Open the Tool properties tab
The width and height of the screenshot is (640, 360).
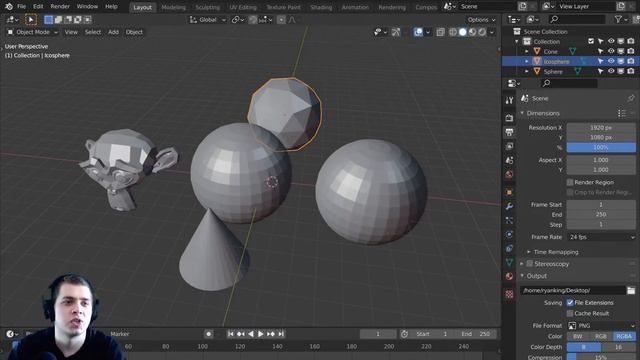[x=509, y=100]
